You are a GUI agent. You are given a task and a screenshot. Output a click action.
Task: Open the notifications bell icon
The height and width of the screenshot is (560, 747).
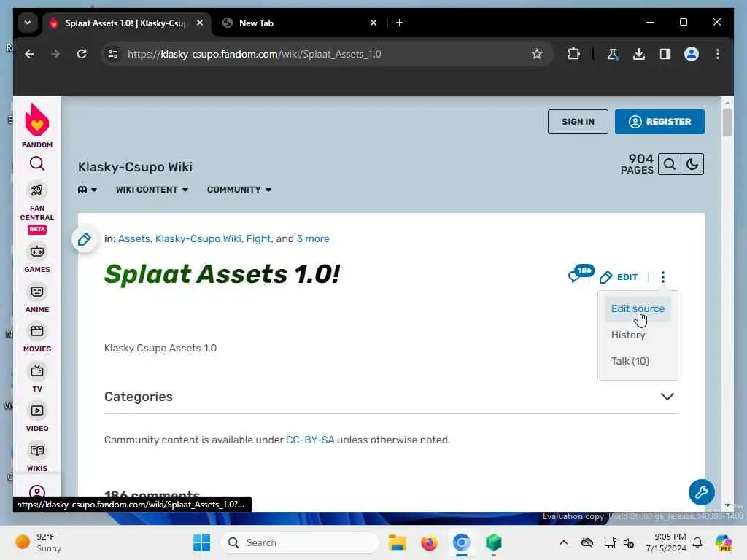(x=697, y=542)
